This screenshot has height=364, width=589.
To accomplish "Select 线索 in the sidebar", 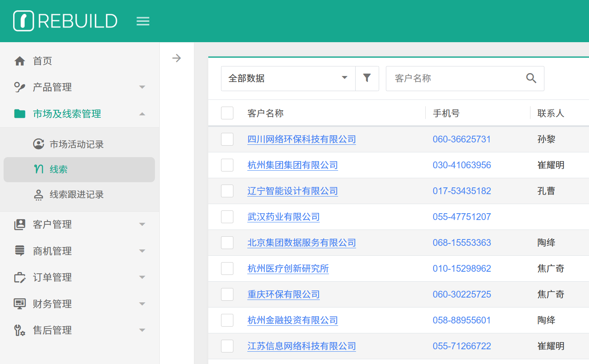I will (x=59, y=169).
